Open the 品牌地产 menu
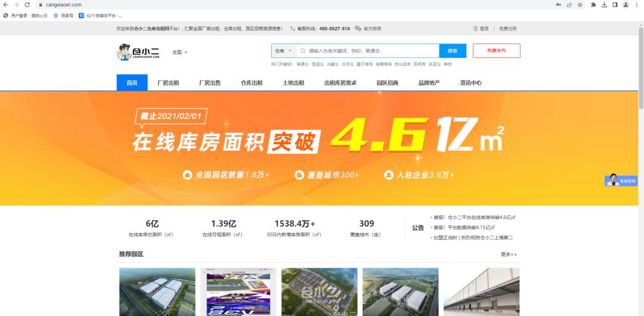 429,83
